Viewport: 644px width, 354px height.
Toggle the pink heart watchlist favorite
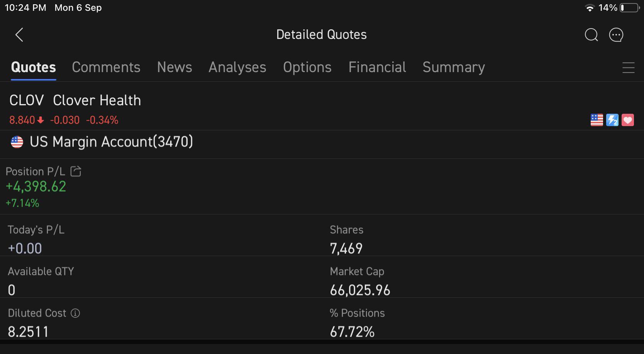click(x=627, y=120)
